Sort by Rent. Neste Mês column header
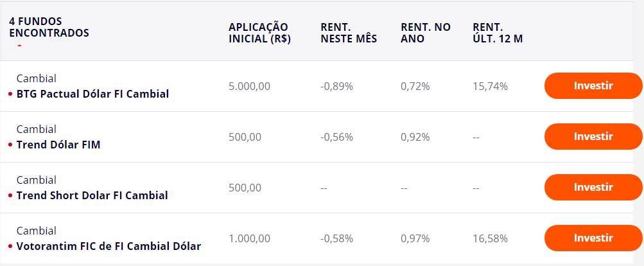Viewport: 644px width, 266px height. point(349,32)
